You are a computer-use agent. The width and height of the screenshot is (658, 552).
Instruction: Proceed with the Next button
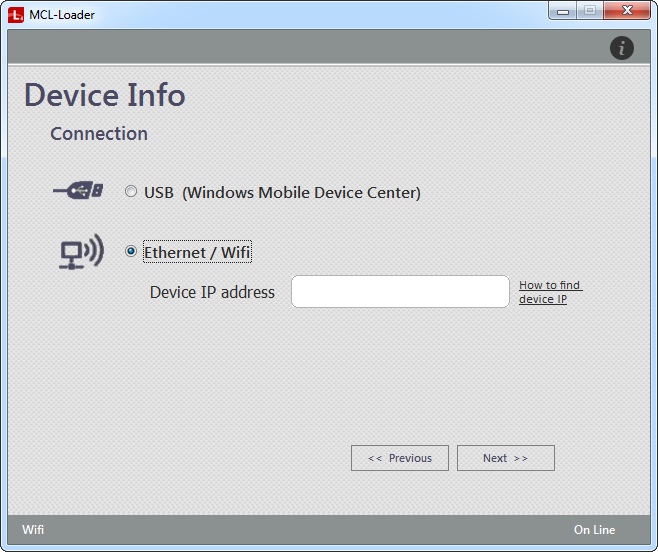pyautogui.click(x=505, y=458)
